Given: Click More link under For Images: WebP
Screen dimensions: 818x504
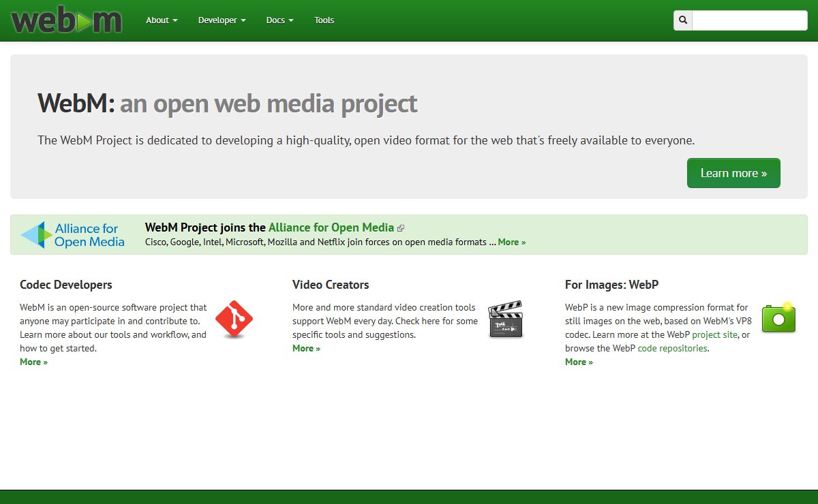Looking at the screenshot, I should click(x=579, y=362).
